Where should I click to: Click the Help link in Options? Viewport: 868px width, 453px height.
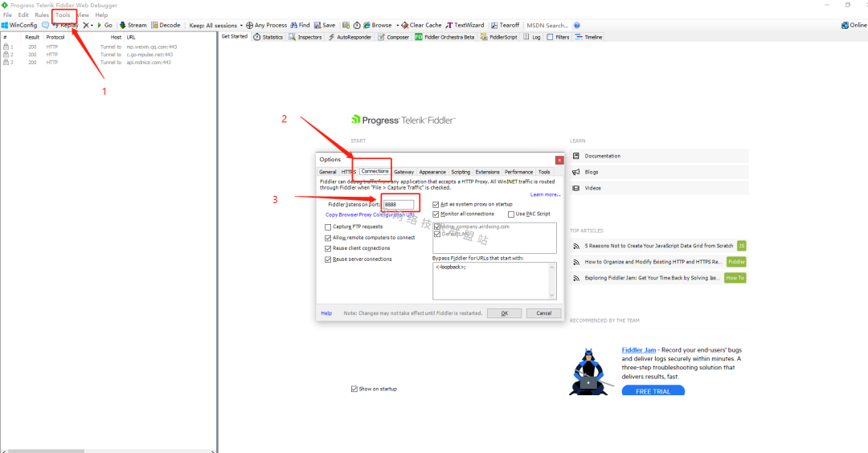tap(326, 313)
